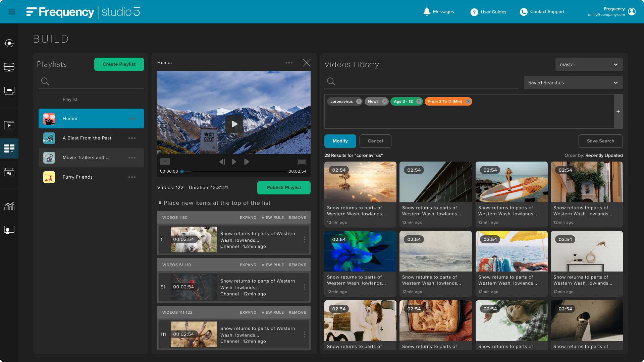Click the video library sidebar icon

9,125
